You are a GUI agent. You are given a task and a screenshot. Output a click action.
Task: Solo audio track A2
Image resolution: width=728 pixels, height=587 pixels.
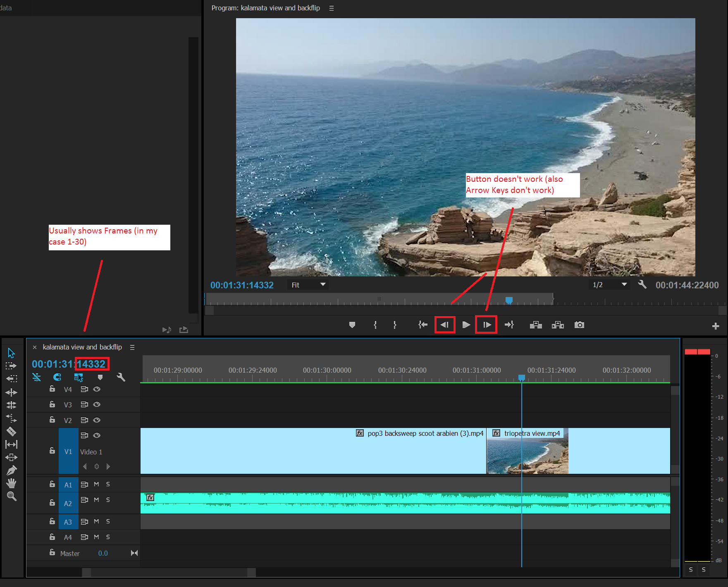pyautogui.click(x=108, y=500)
